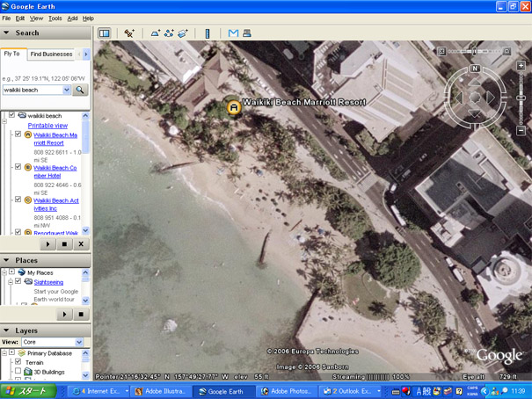Open the Edit menu

(x=20, y=18)
